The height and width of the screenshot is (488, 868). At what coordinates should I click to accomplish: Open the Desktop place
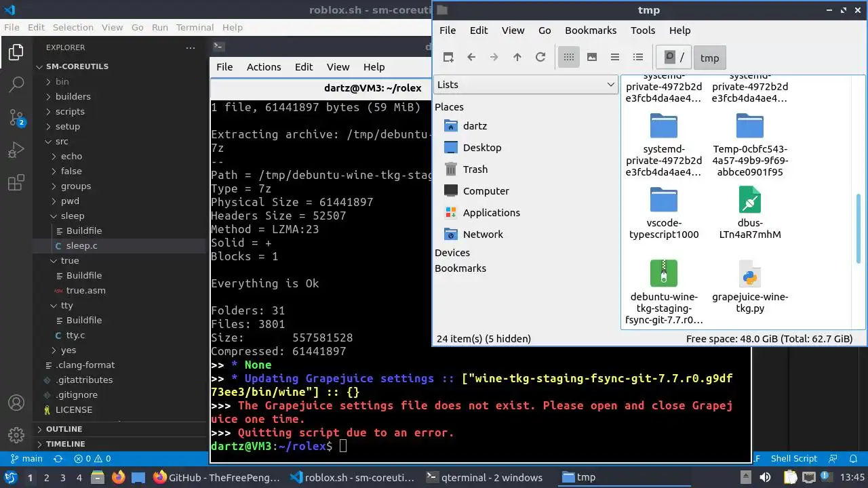point(482,148)
